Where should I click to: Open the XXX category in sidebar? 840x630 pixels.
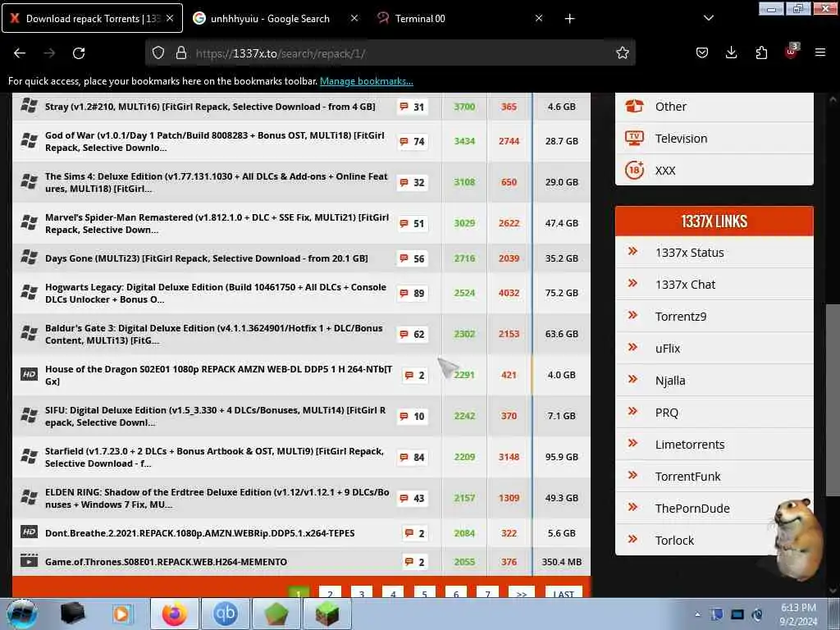714,171
